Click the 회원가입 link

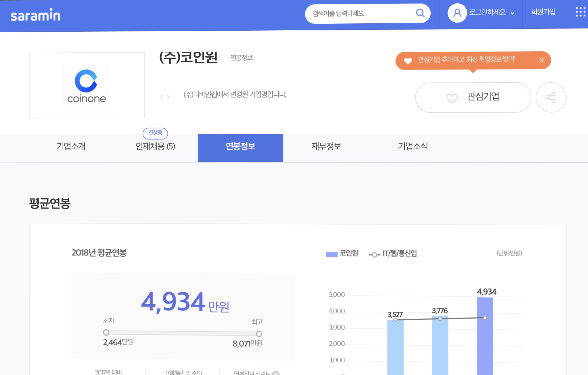(x=543, y=12)
